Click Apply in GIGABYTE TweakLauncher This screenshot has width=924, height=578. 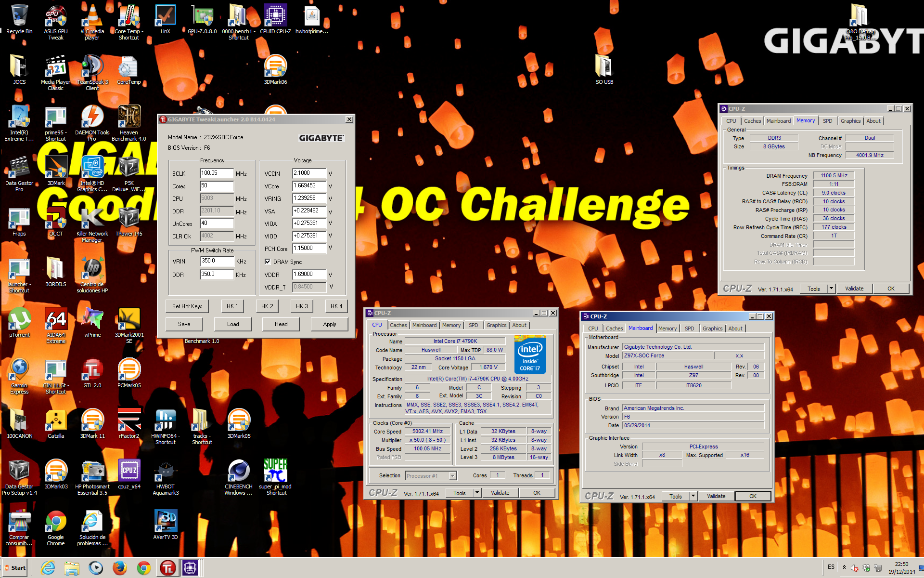[330, 324]
